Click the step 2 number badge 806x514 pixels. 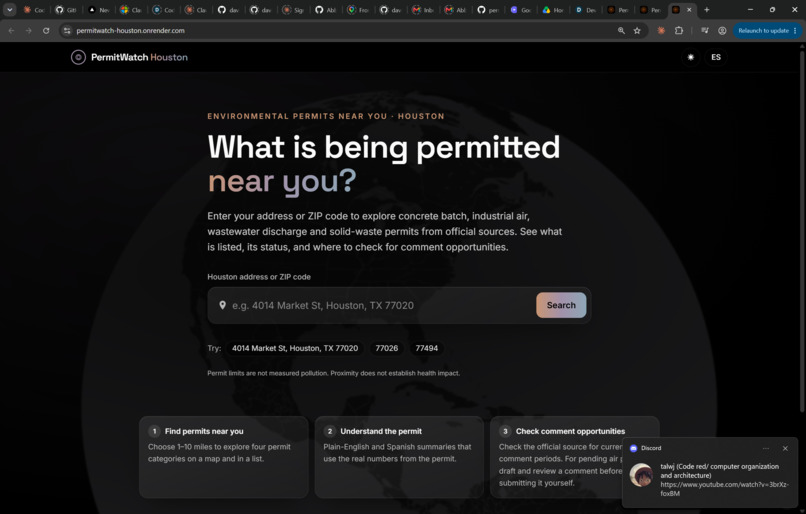(x=329, y=431)
